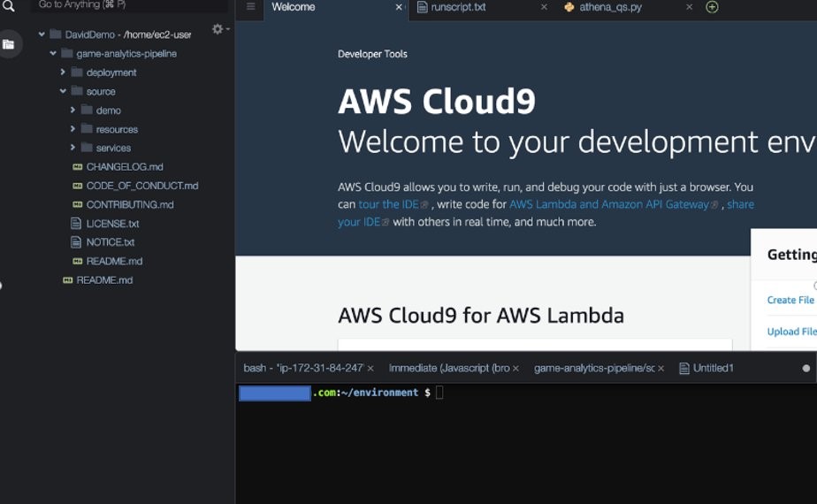817x504 pixels.
Task: Click the CHANGELOG.md markdown icon
Action: [x=77, y=167]
